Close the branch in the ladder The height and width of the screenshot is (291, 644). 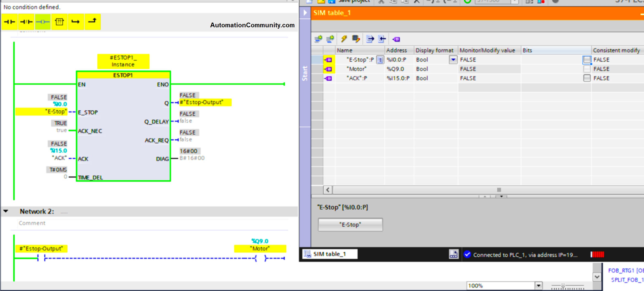[x=92, y=21]
